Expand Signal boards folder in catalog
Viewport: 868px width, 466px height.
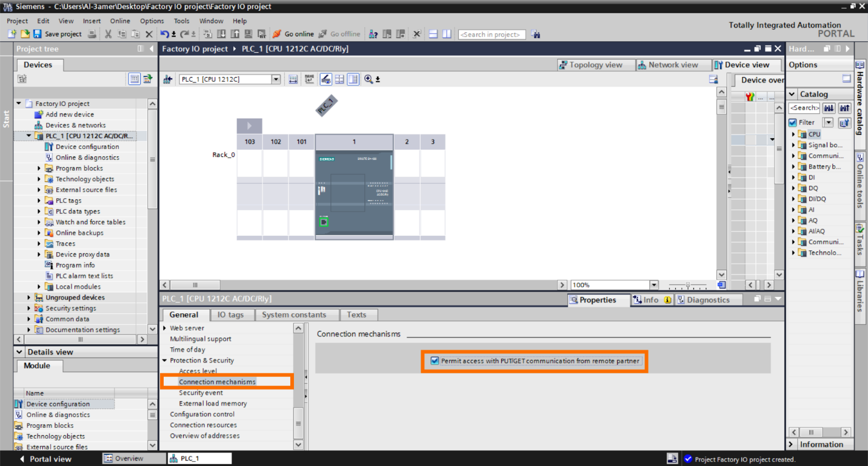click(x=793, y=145)
